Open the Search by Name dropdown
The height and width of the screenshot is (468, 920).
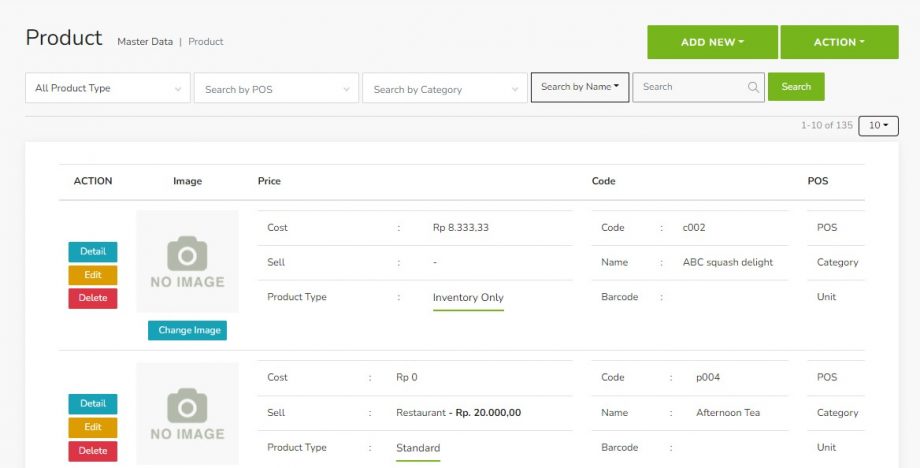[x=580, y=87]
